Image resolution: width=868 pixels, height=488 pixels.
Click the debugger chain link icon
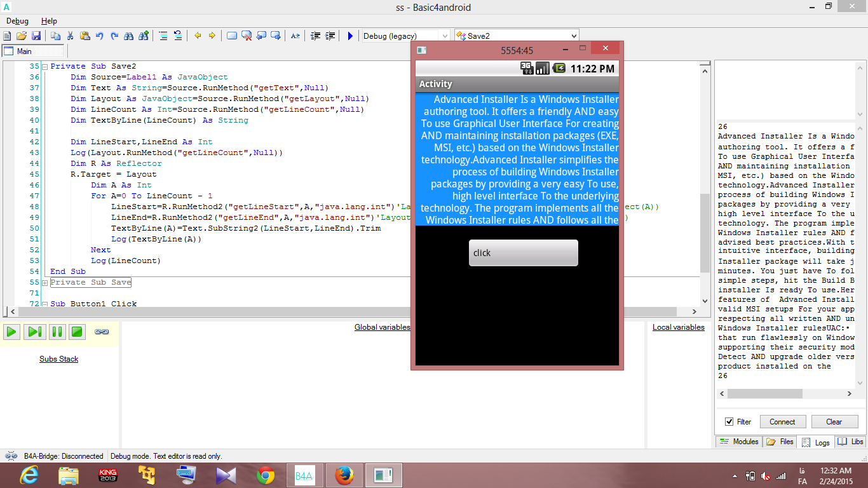pyautogui.click(x=102, y=332)
